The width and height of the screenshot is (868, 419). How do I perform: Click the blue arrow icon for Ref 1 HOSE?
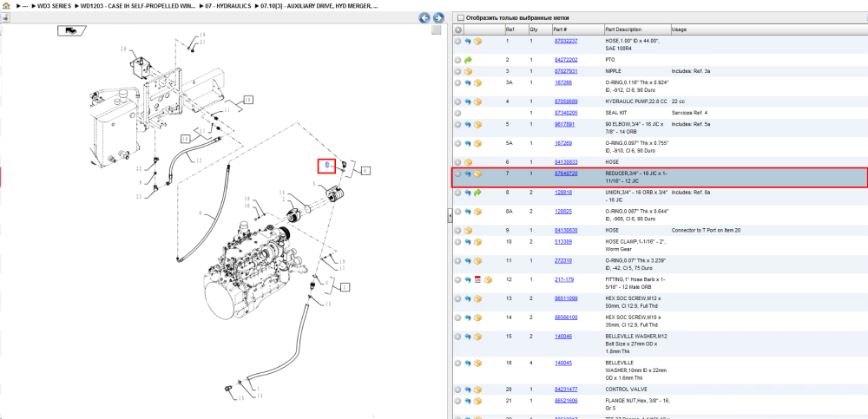(468, 41)
